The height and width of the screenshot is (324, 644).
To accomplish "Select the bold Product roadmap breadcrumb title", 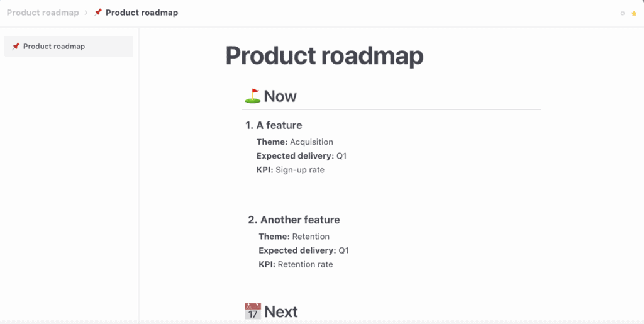I will point(142,13).
